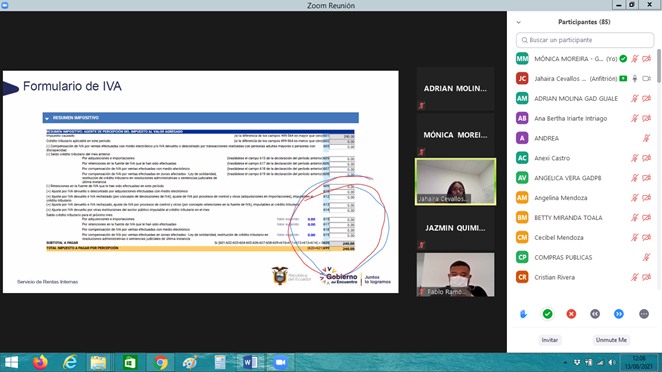Click the Unmute Me button
The height and width of the screenshot is (372, 662).
click(x=611, y=340)
